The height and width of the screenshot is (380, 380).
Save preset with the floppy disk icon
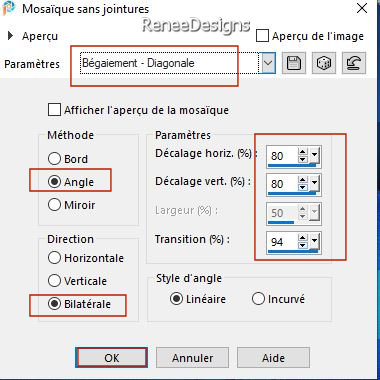coord(294,63)
